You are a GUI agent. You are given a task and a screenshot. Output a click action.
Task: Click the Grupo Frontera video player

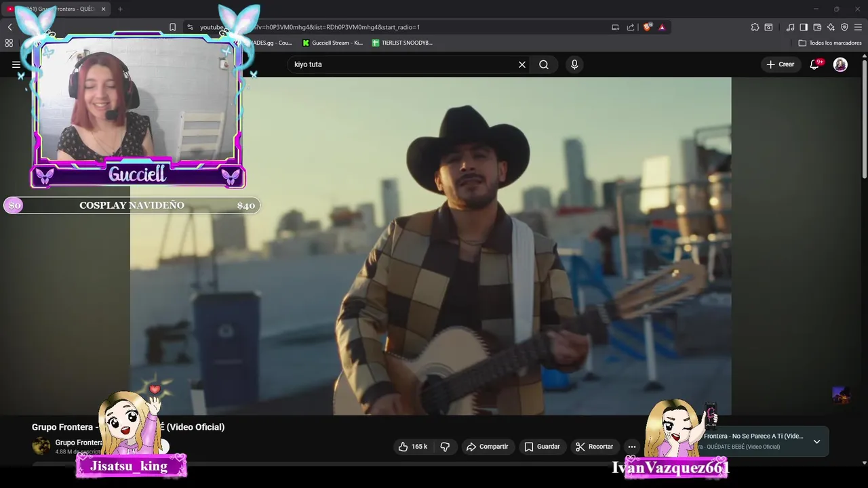click(431, 246)
